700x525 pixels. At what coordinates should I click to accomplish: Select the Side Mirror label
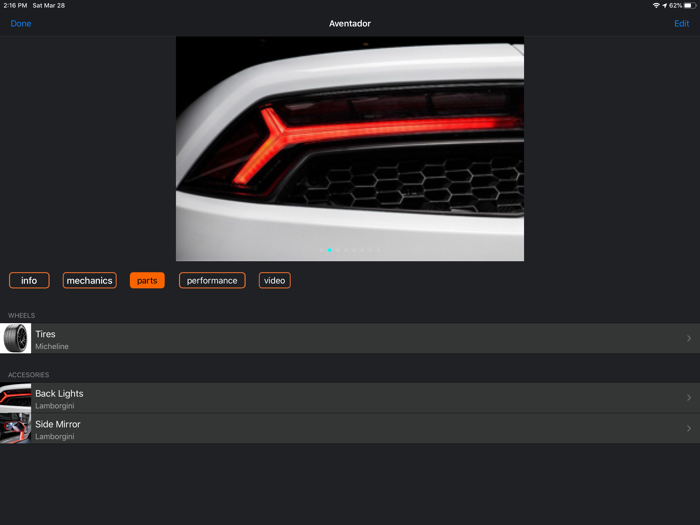pyautogui.click(x=58, y=424)
